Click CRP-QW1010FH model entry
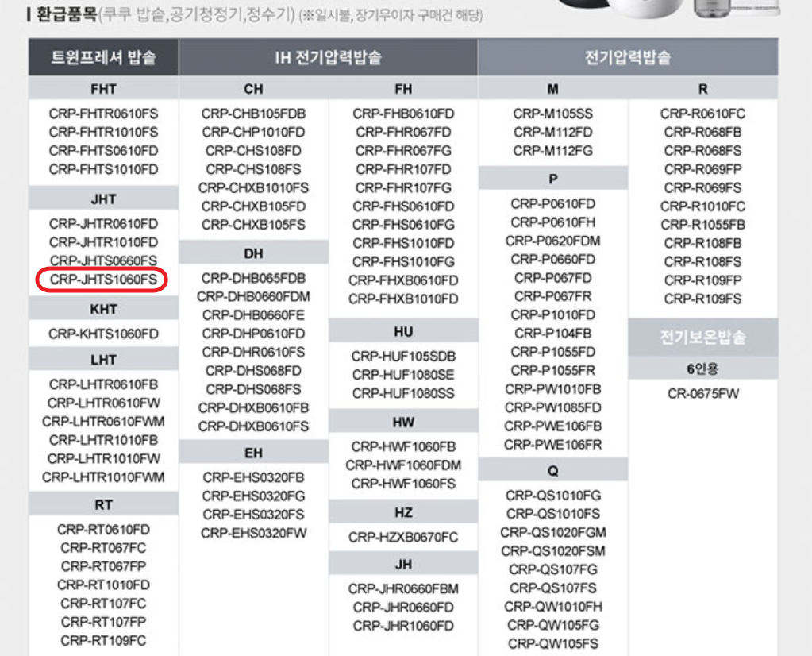Screen dimensions: 812x656 pyautogui.click(x=553, y=607)
